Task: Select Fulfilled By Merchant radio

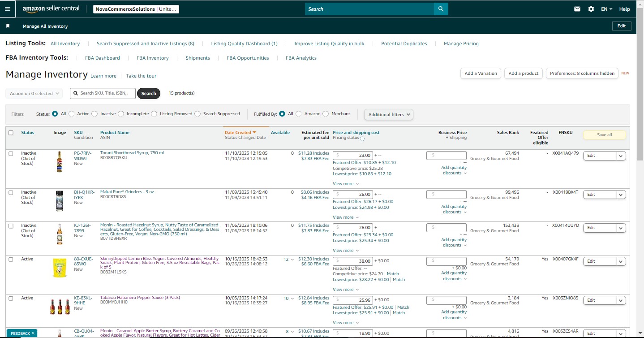Action: point(326,114)
